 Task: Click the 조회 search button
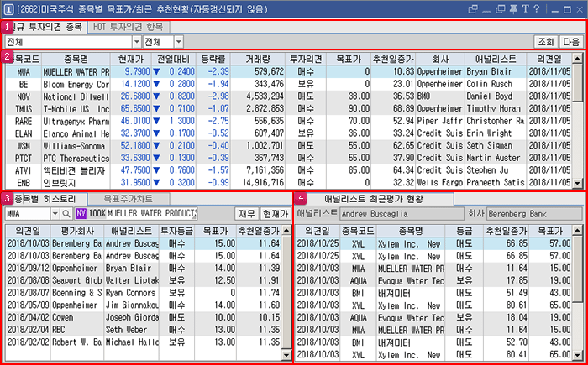(x=546, y=42)
